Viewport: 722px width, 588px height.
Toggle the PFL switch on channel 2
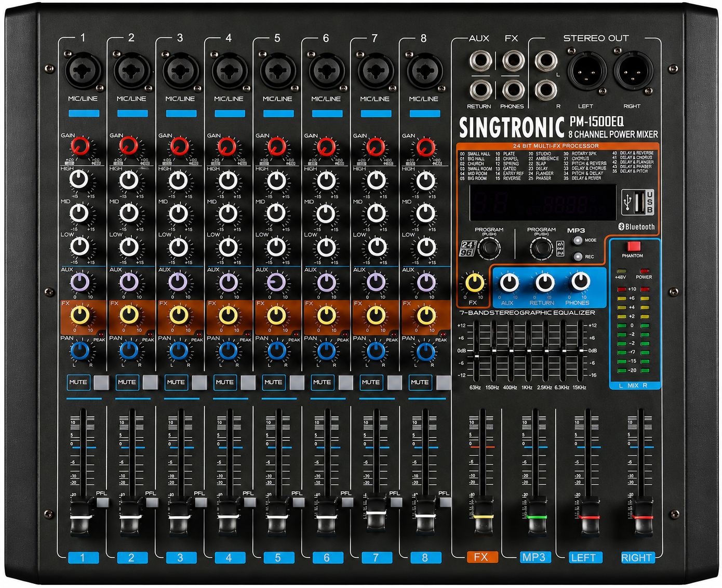(152, 502)
